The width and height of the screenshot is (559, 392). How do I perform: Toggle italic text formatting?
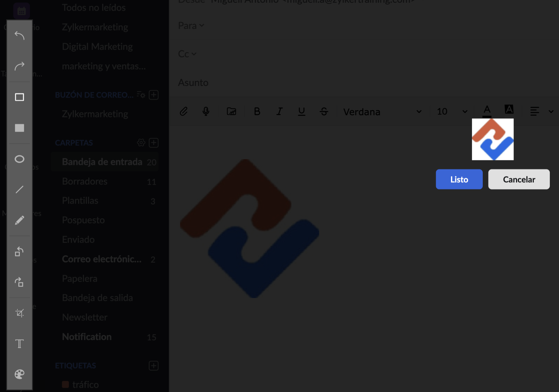tap(279, 112)
